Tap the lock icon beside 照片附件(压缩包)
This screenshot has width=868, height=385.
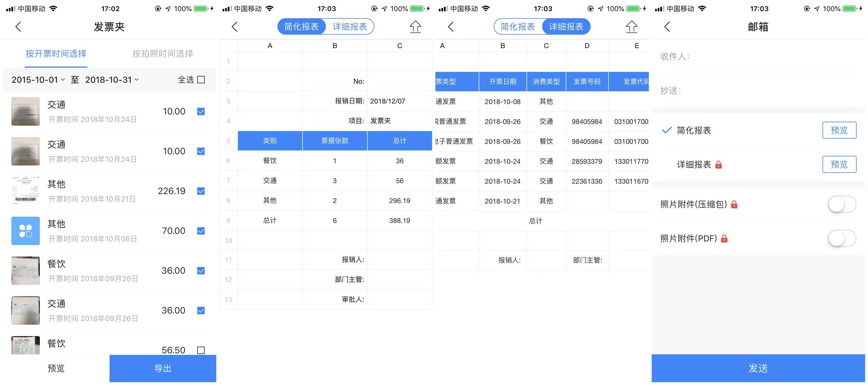734,204
